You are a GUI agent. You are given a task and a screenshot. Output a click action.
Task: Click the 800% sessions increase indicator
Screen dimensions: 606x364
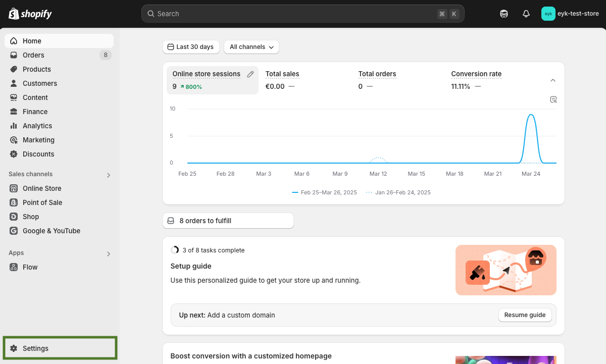pyautogui.click(x=191, y=87)
